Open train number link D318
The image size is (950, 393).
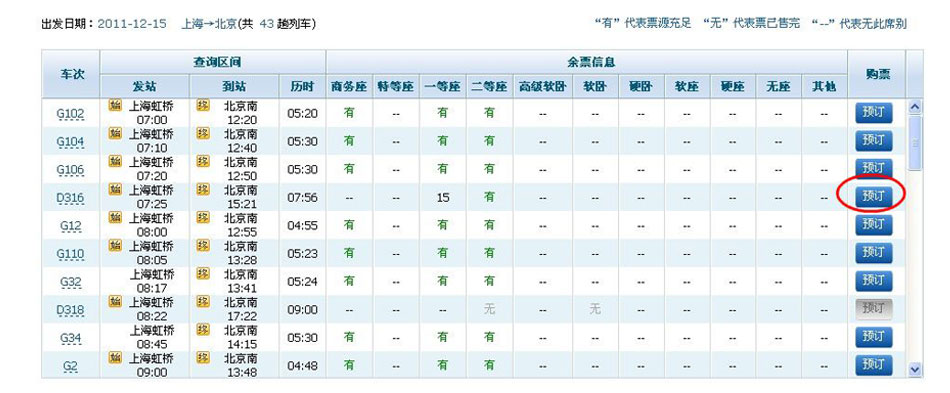click(x=70, y=310)
